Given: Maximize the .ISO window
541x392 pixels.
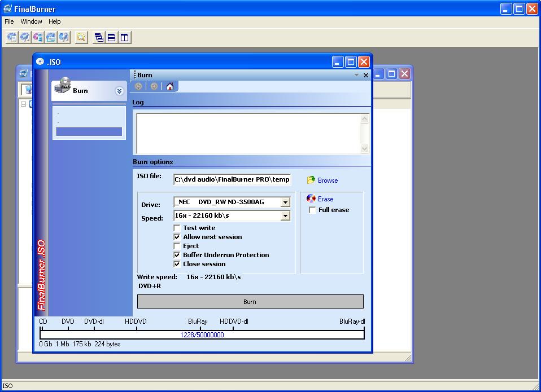Looking at the screenshot, I should point(351,62).
